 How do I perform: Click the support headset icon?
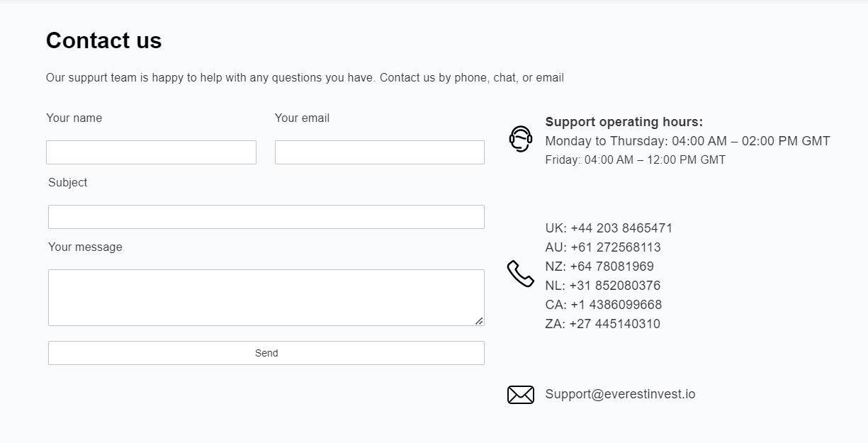[521, 139]
